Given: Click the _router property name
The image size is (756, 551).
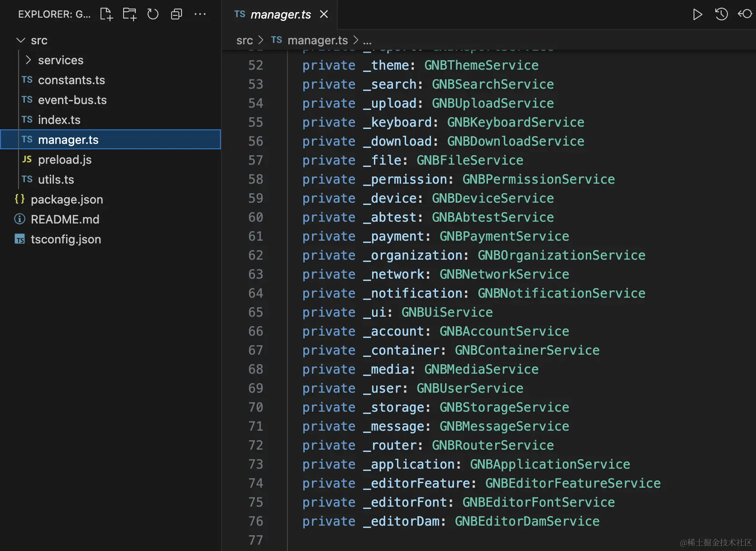Looking at the screenshot, I should [390, 446].
